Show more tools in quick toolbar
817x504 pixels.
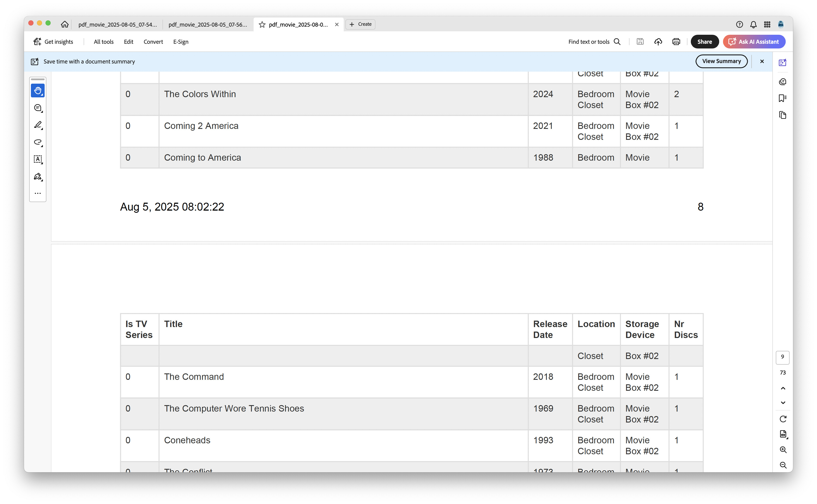tap(38, 193)
